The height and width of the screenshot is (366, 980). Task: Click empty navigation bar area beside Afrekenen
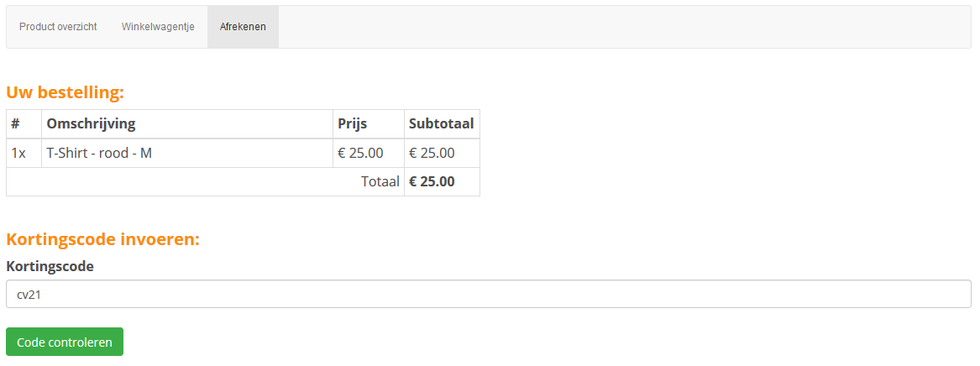[x=621, y=27]
